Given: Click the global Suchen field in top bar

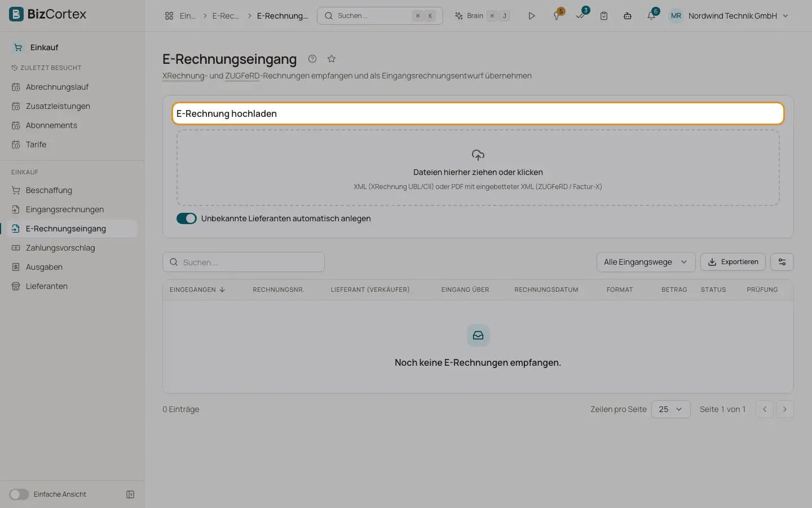Looking at the screenshot, I should pyautogui.click(x=380, y=16).
